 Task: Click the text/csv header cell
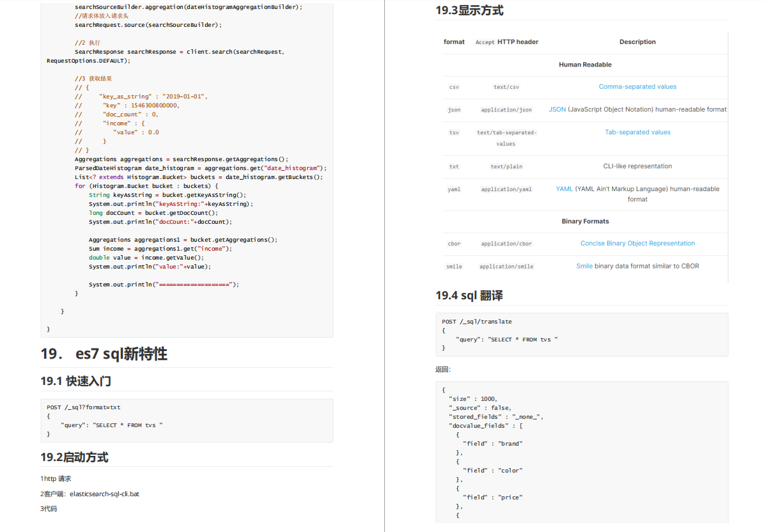tap(506, 87)
